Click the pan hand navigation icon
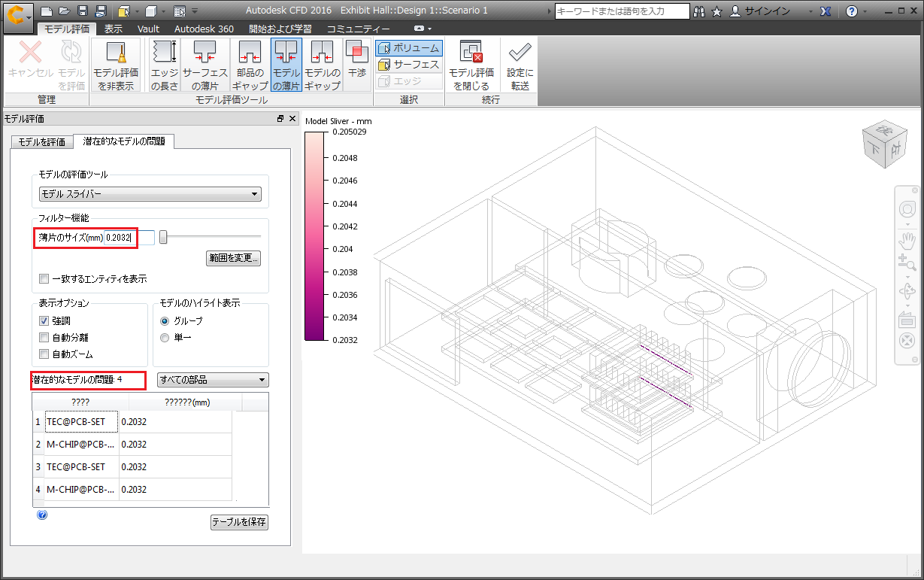Viewport: 924px width, 580px height. pyautogui.click(x=907, y=241)
